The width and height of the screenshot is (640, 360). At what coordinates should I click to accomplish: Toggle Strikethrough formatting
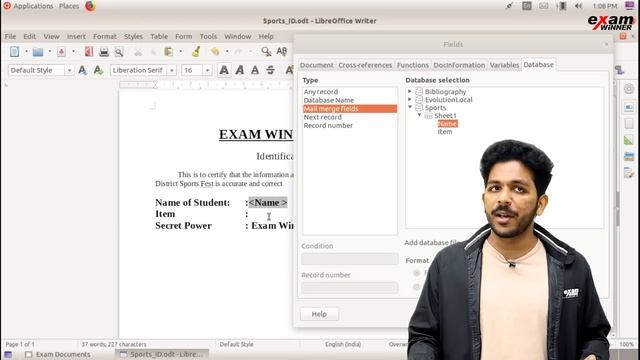pyautogui.click(x=271, y=70)
